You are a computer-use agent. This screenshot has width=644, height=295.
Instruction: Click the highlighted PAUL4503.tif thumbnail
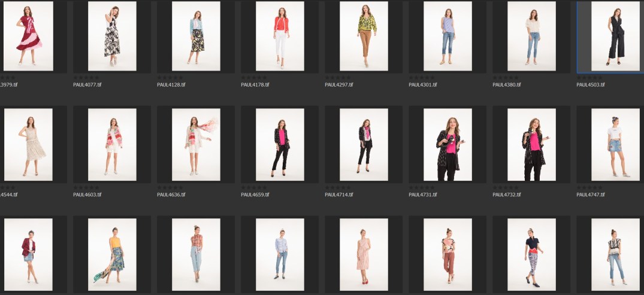pyautogui.click(x=615, y=36)
